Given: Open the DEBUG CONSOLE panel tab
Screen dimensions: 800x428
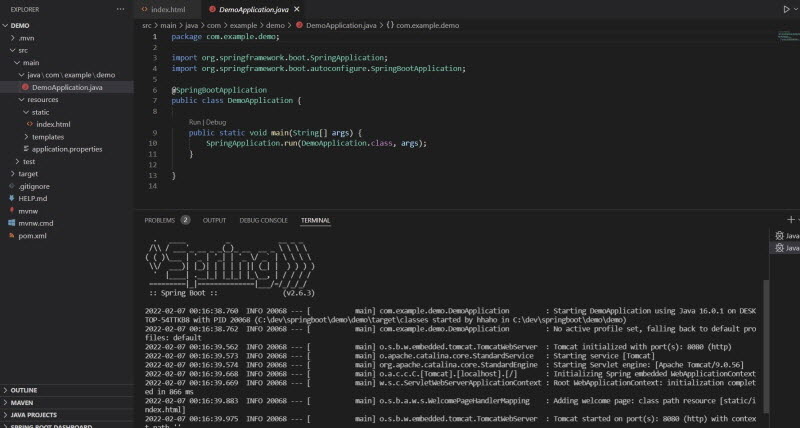Looking at the screenshot, I should pos(263,220).
